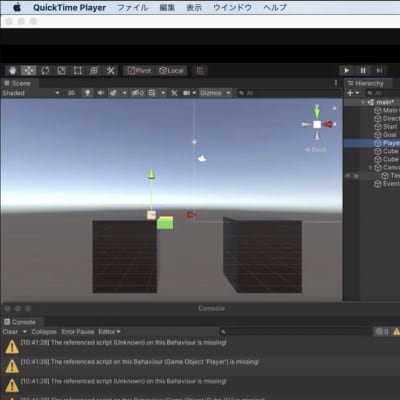Select Main Camera object in Hierarchy
This screenshot has width=400, height=400.
[372, 110]
